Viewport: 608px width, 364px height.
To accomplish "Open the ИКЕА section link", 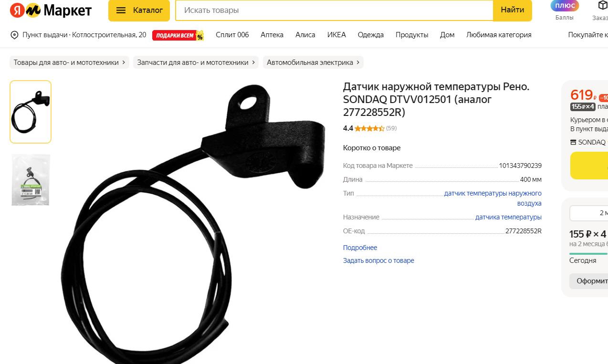I will tap(336, 35).
